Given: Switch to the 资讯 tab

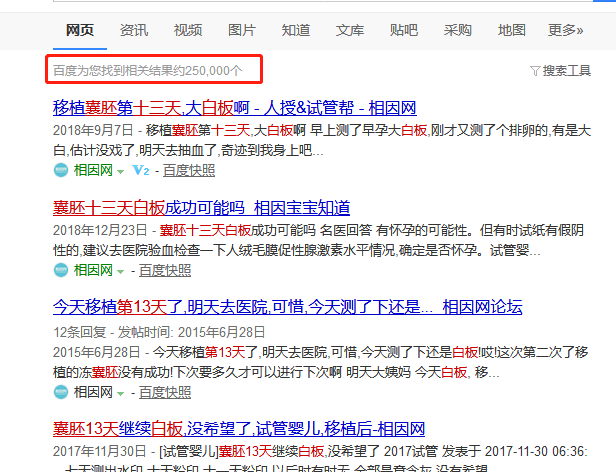Looking at the screenshot, I should (134, 30).
